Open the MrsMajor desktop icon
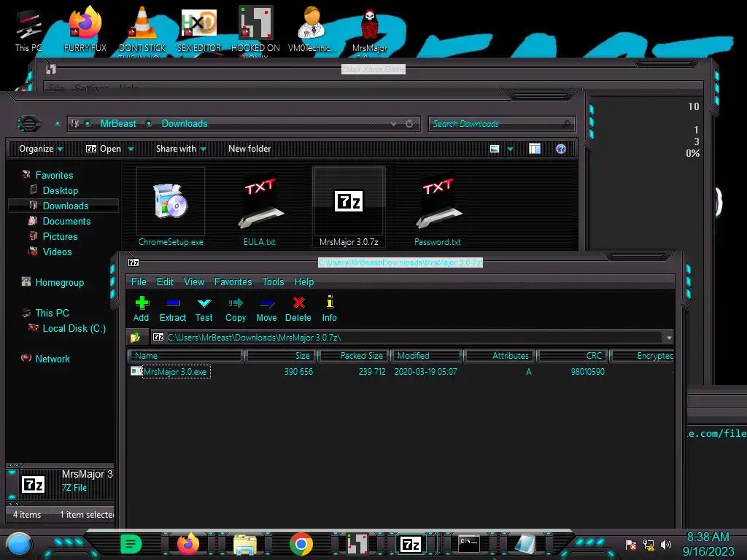Screen dimensions: 747x560 370,31
